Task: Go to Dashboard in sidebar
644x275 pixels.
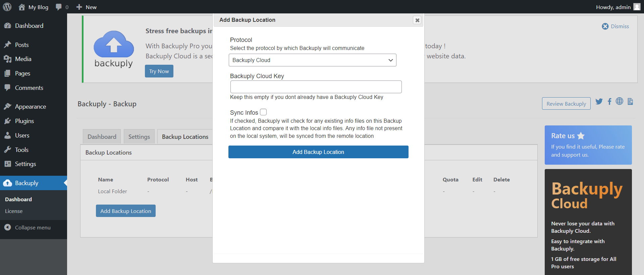Action: pyautogui.click(x=34, y=26)
